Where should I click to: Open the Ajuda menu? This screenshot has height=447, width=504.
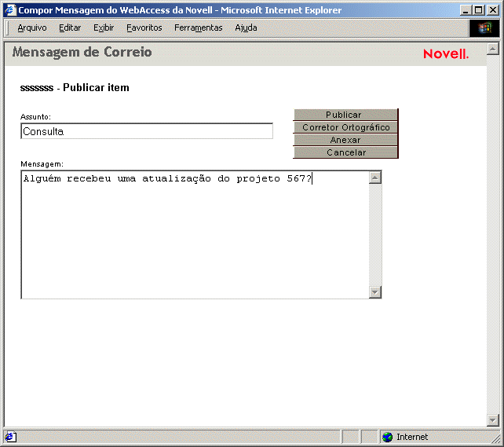pyautogui.click(x=246, y=28)
